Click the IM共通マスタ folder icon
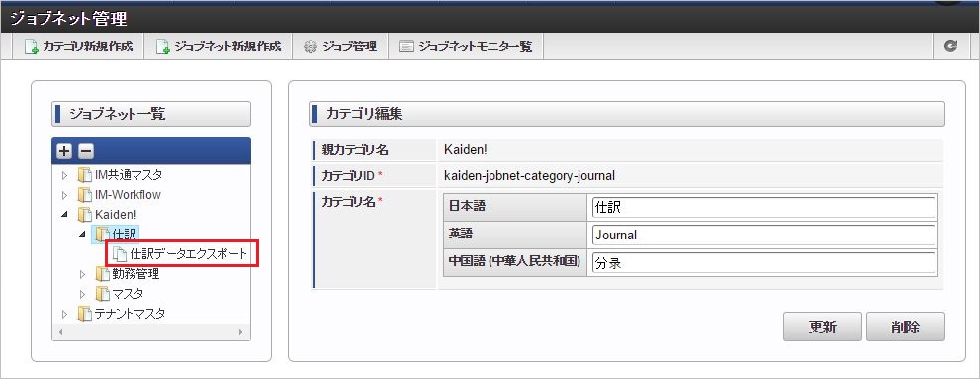The image size is (980, 379). [84, 175]
